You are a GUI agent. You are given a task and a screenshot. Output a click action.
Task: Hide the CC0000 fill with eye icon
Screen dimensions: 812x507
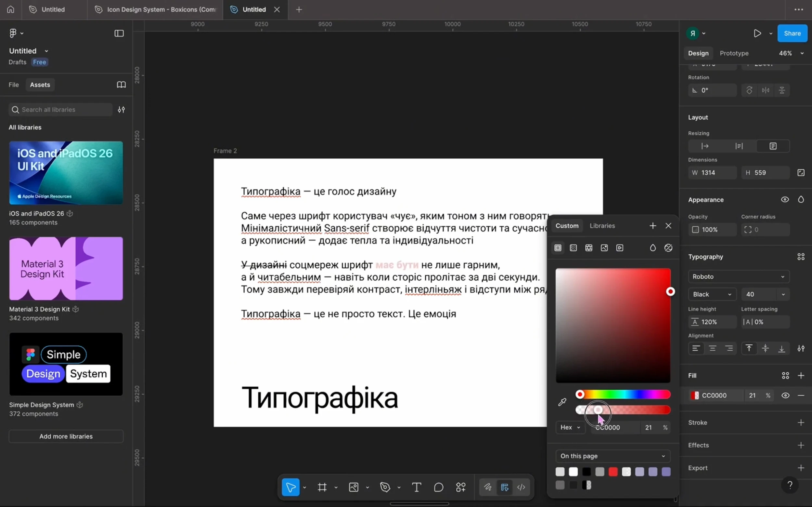(785, 395)
